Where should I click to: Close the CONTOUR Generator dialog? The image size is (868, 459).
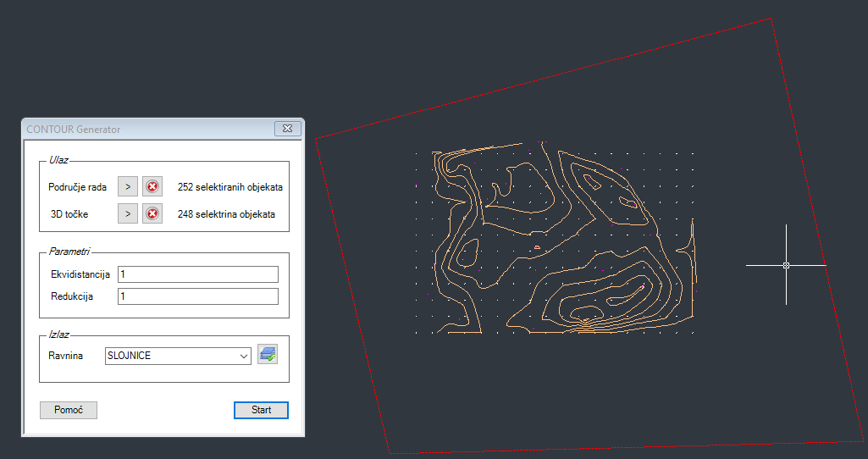click(x=288, y=129)
